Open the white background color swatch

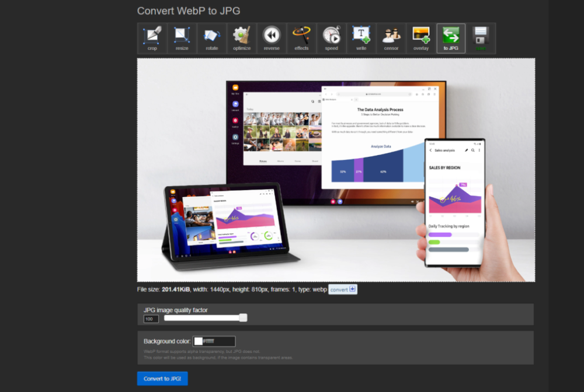[x=198, y=341]
